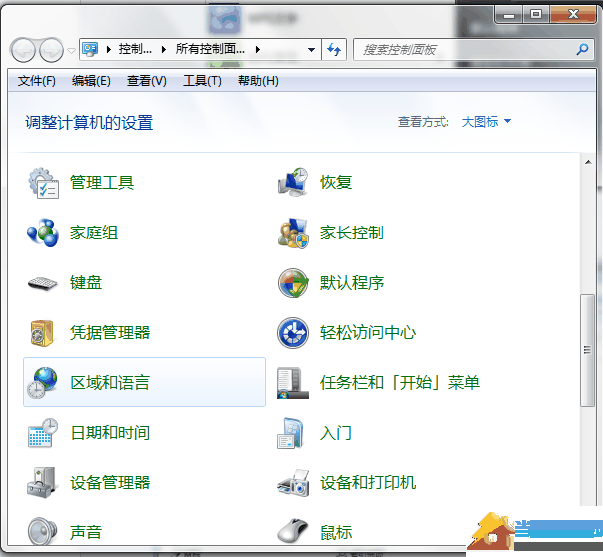Open the 恢复 (Recovery) icon
603x557 pixels.
[293, 183]
